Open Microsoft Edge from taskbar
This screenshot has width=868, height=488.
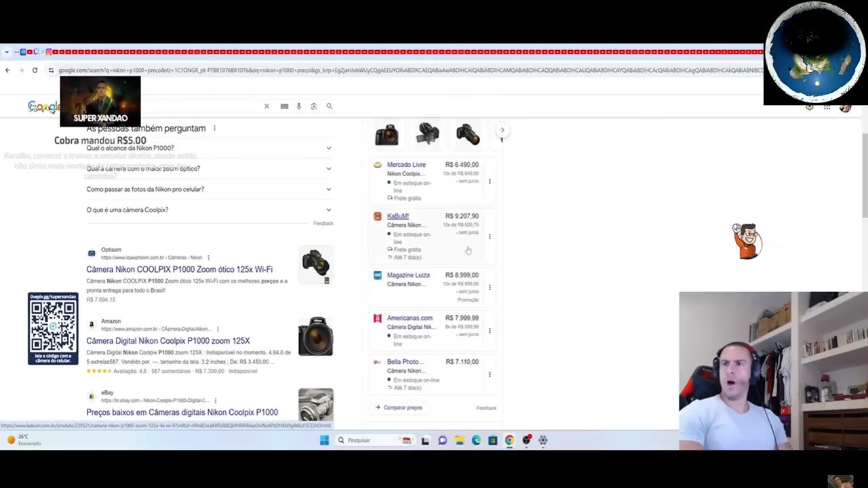[476, 441]
